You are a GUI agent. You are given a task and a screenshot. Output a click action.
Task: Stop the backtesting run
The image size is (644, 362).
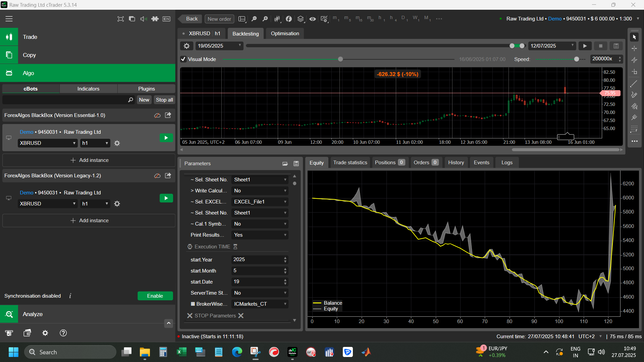point(601,46)
